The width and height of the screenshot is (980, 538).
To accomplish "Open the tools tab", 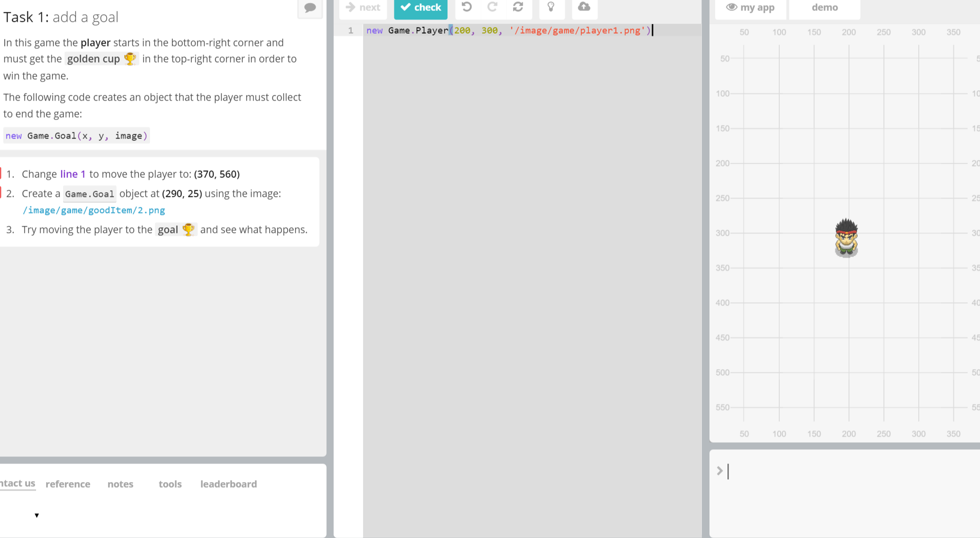I will pos(170,484).
